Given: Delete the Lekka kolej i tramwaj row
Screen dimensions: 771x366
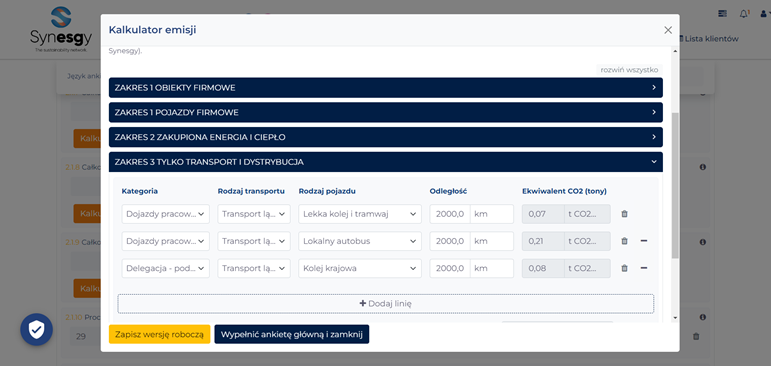Looking at the screenshot, I should coord(624,214).
